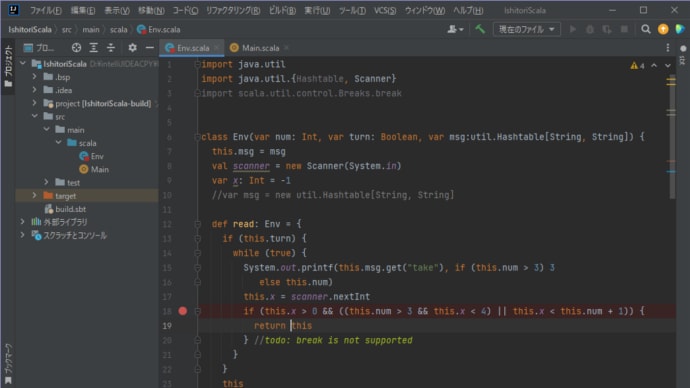Screen dimensions: 690x388
Task: Open the project view selector プロ...
Action: pos(39,48)
